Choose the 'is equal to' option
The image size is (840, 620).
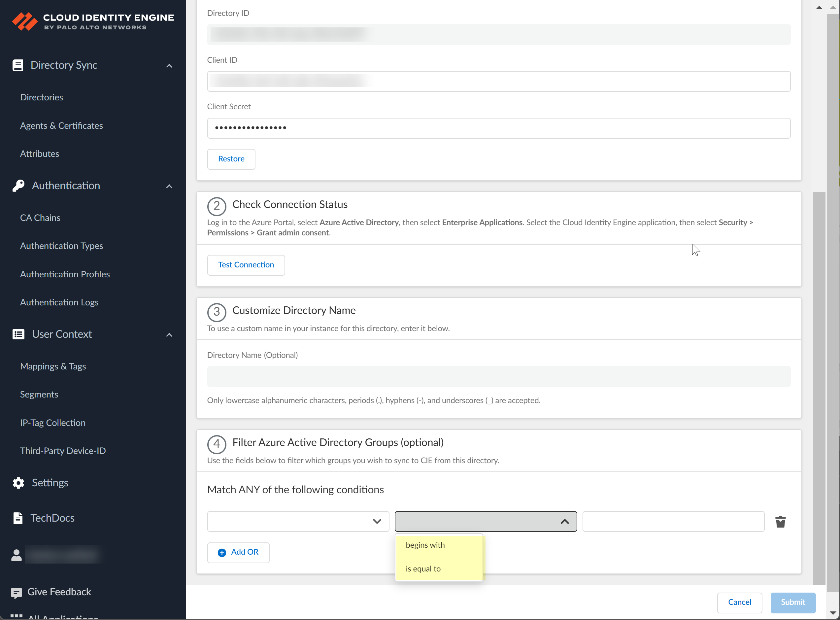tap(423, 568)
